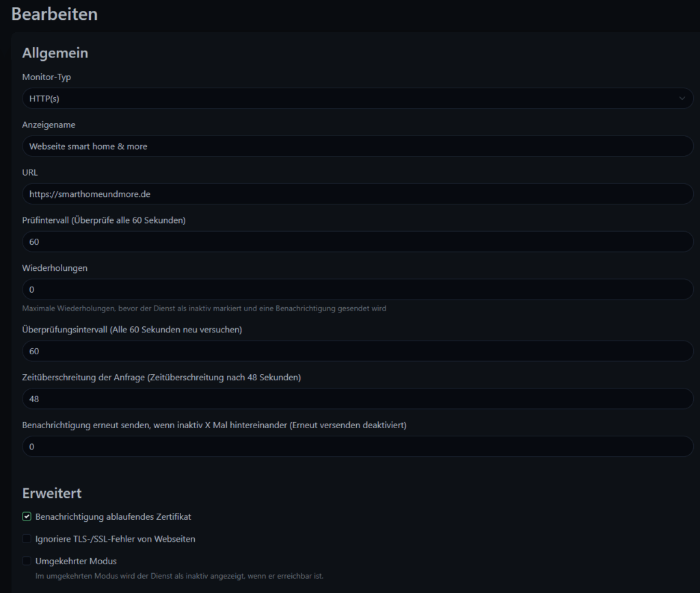The image size is (700, 593).
Task: Focus the Anzeigename text field
Action: [358, 146]
